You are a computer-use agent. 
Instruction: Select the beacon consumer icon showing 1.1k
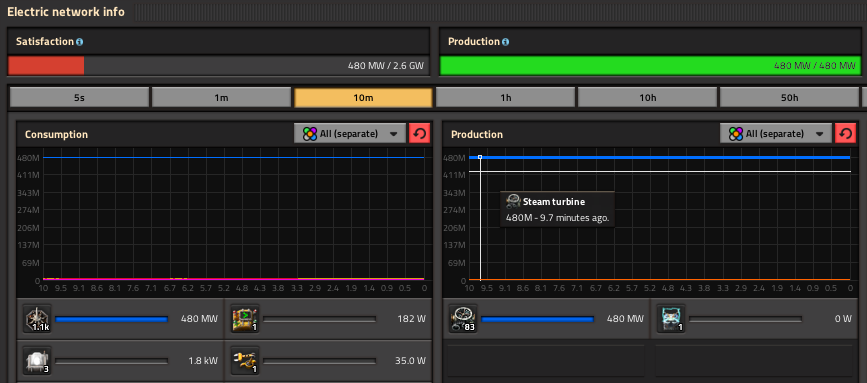[x=37, y=319]
